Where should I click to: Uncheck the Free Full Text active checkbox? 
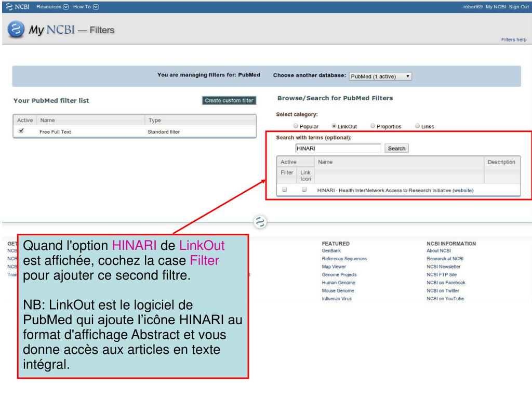(x=21, y=130)
